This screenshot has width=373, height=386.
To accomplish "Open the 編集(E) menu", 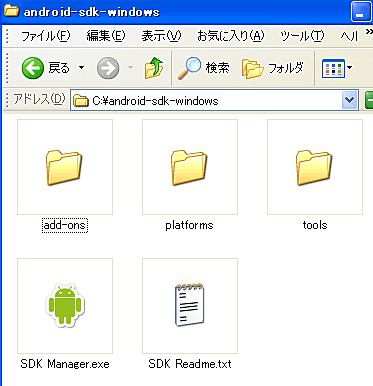I will (106, 36).
